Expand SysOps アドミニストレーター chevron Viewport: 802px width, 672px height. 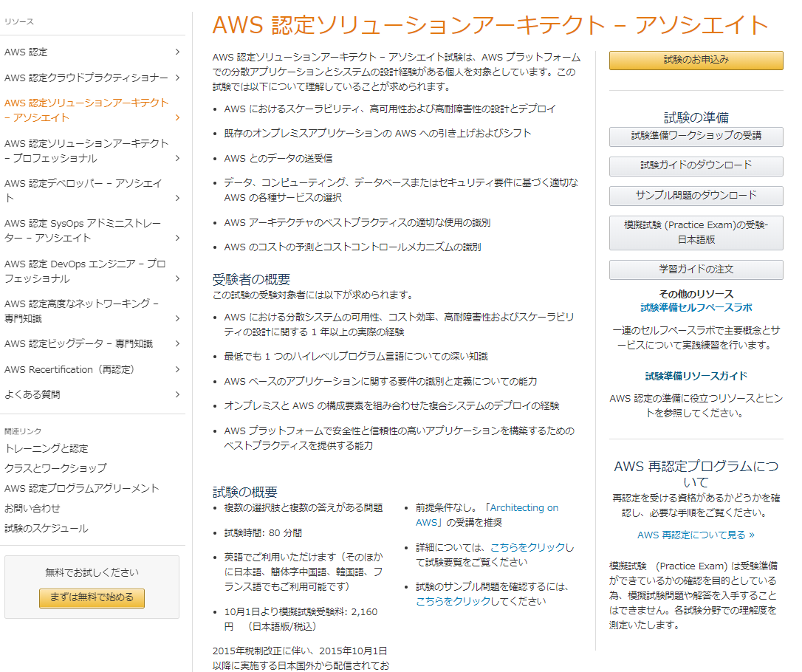(177, 238)
